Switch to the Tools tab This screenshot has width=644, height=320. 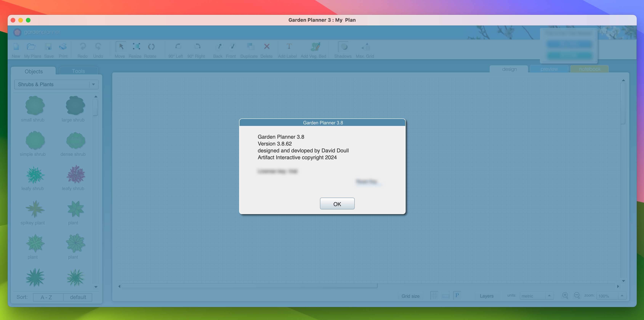click(x=78, y=71)
